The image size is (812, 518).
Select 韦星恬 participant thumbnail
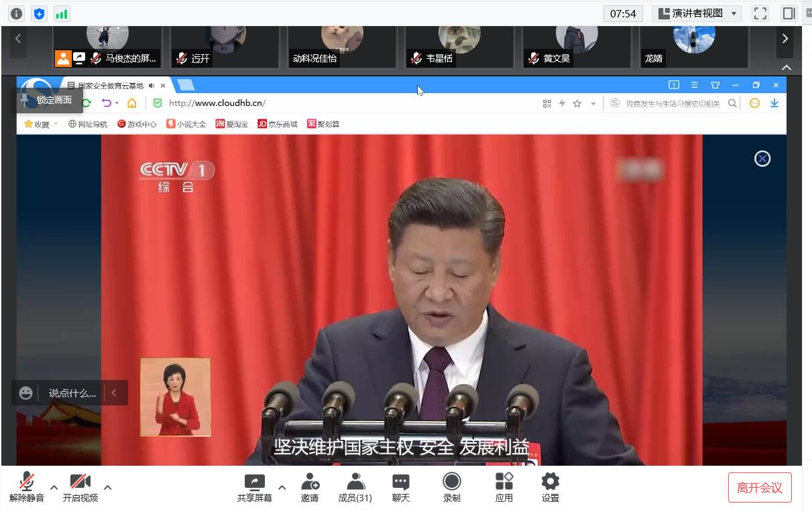(459, 46)
